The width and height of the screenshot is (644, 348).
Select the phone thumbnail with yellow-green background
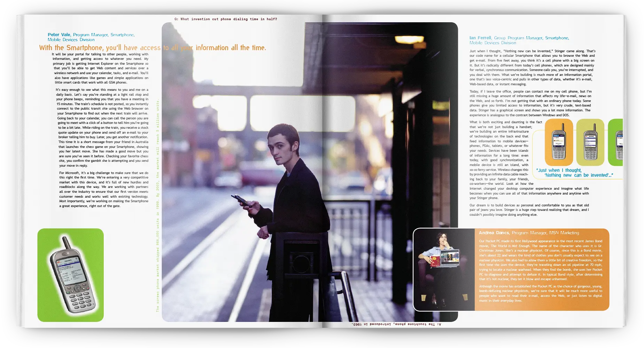(x=590, y=142)
